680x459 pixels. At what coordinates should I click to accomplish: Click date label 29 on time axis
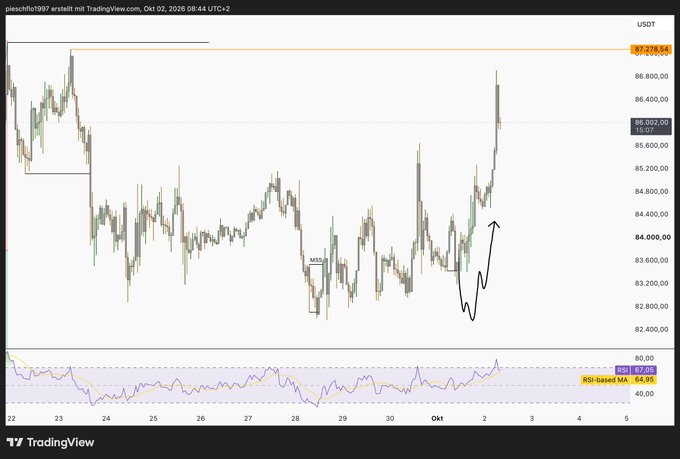[342, 419]
